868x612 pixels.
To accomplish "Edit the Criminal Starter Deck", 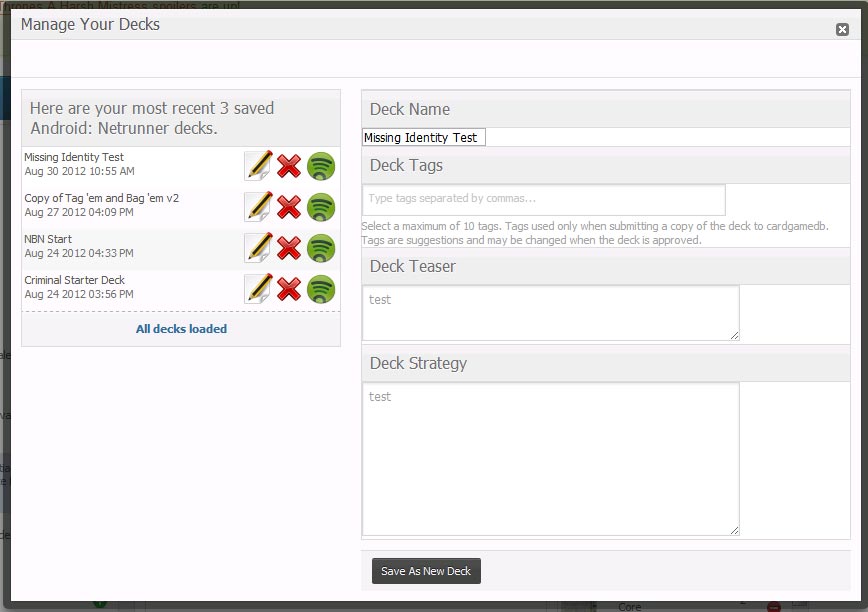I will pyautogui.click(x=258, y=288).
